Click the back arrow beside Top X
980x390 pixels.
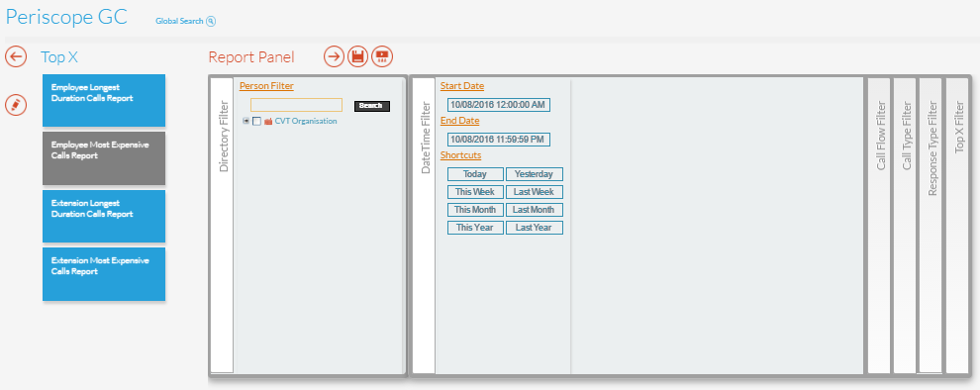[16, 56]
